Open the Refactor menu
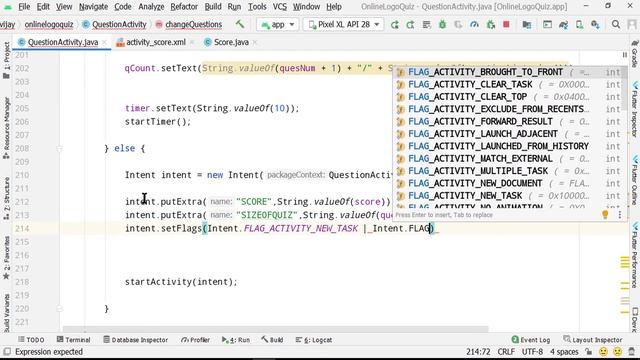 (x=184, y=7)
